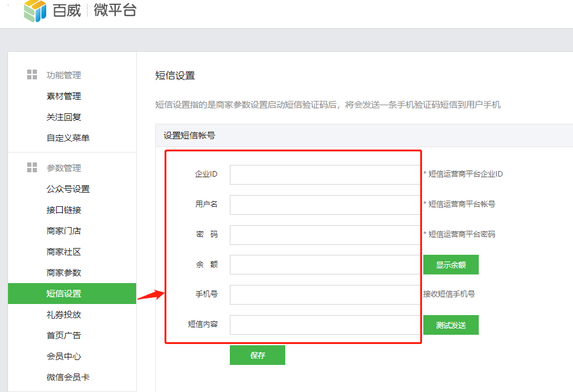573x392 pixels.
Task: Click the 短信内容 text field
Action: [x=325, y=325]
